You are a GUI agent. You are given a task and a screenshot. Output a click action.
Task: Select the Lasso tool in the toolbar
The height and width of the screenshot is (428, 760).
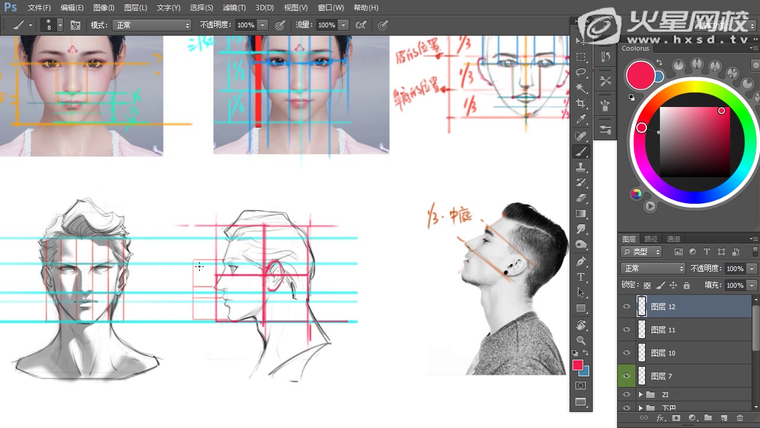coord(580,72)
